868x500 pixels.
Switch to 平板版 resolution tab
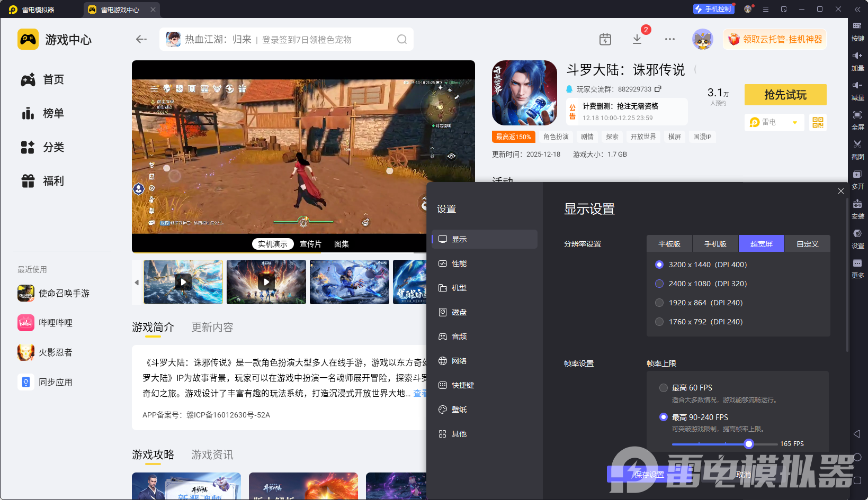[669, 244]
